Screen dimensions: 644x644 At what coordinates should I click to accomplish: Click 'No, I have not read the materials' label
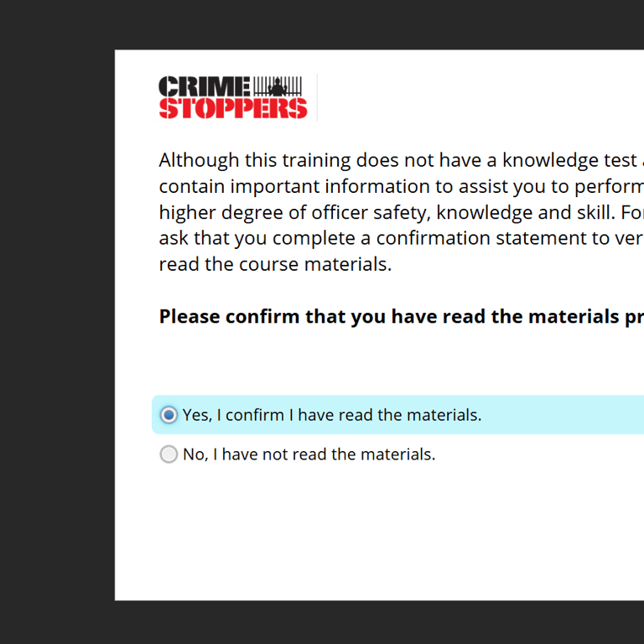tap(309, 454)
